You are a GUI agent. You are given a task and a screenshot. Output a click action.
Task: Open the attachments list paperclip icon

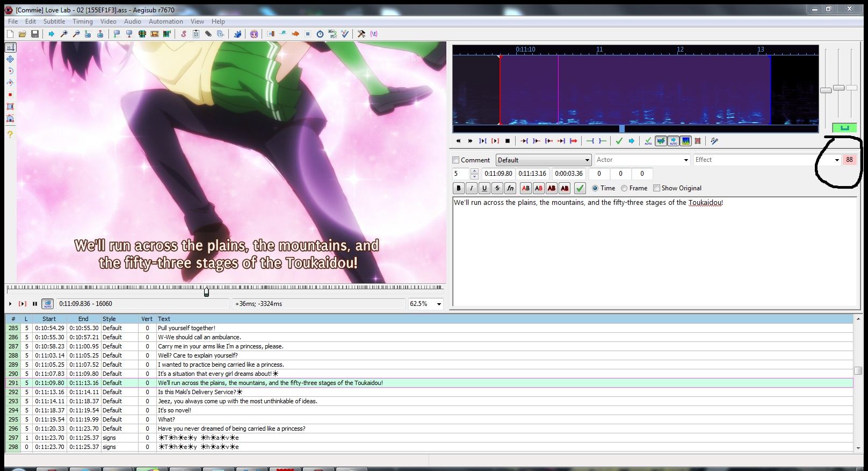pyautogui.click(x=208, y=34)
